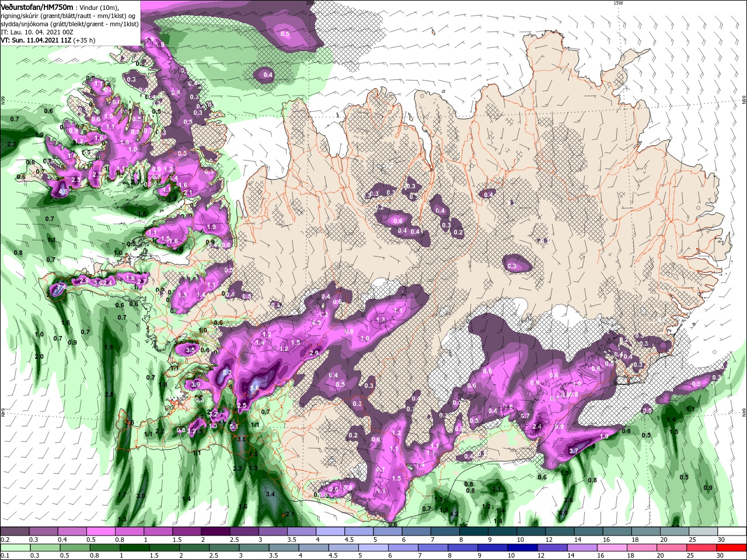Click lower legend pale green swatch labeled 0.1
Image resolution: width=747 pixels, height=560 pixels.
pos(14,548)
